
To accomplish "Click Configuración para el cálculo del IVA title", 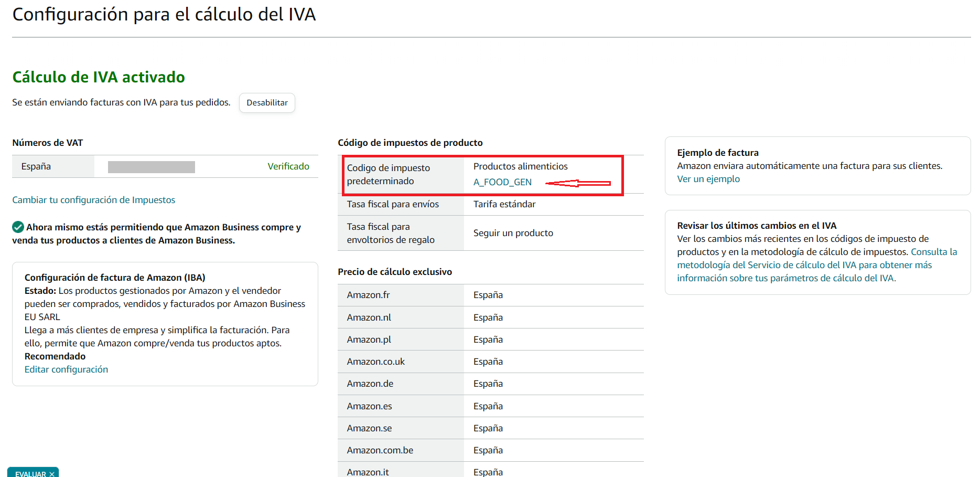I will (164, 15).
